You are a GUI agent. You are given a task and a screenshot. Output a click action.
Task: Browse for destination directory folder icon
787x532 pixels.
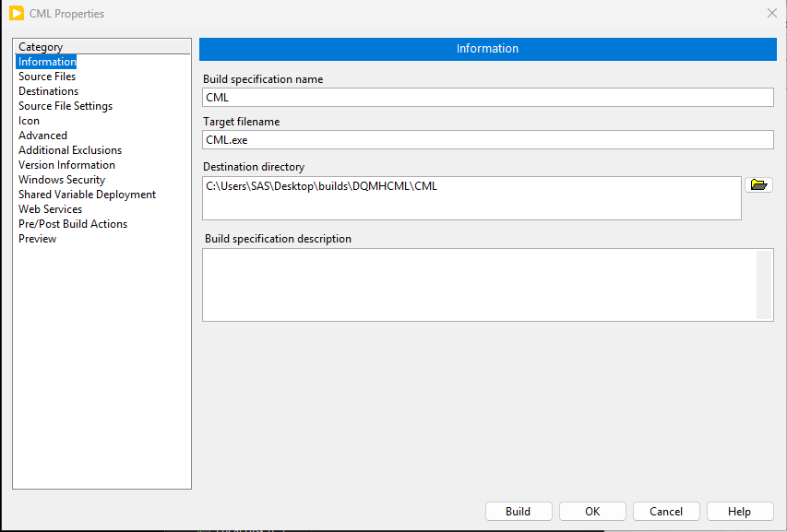pos(758,185)
